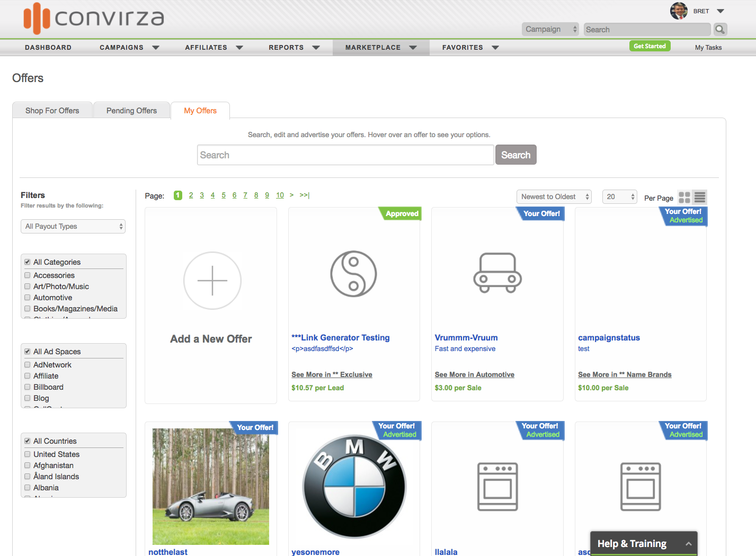The width and height of the screenshot is (756, 556).
Task: Switch to grid view icon
Action: tap(684, 198)
